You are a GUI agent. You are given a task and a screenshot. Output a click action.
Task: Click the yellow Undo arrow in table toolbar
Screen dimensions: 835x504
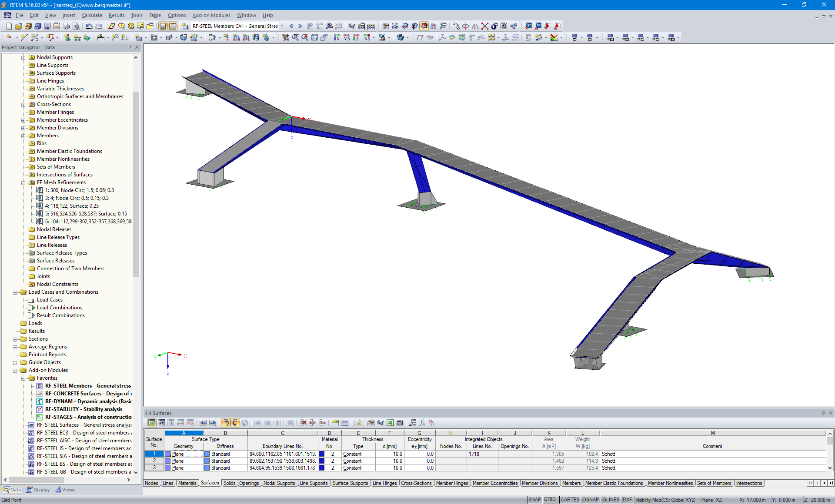tap(226, 422)
